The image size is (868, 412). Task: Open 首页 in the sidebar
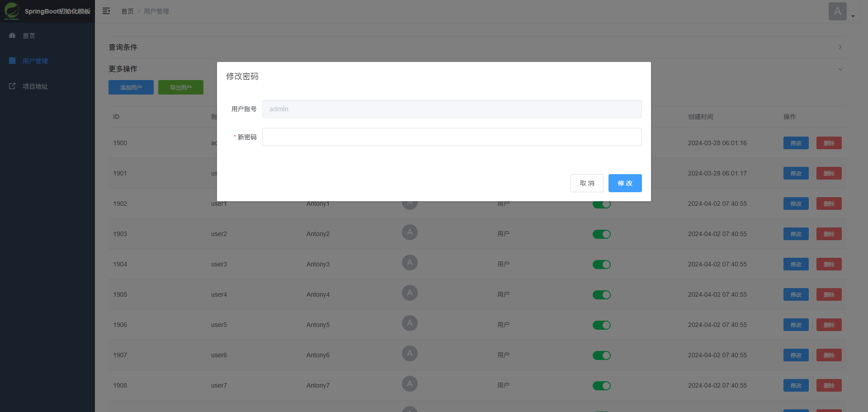point(47,35)
